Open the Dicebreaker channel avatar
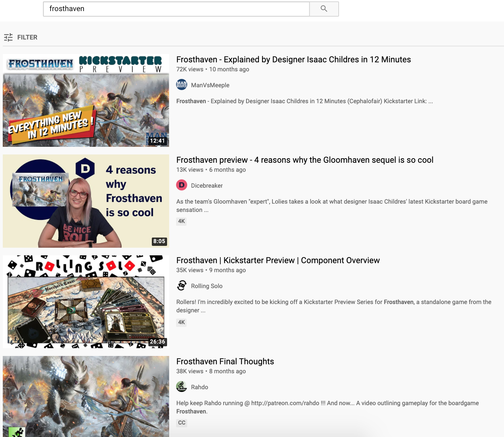Viewport: 504px width, 437px height. click(x=182, y=185)
